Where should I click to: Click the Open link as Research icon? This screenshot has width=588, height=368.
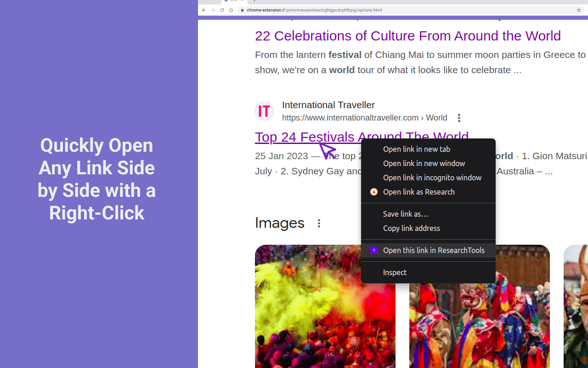[x=373, y=192]
